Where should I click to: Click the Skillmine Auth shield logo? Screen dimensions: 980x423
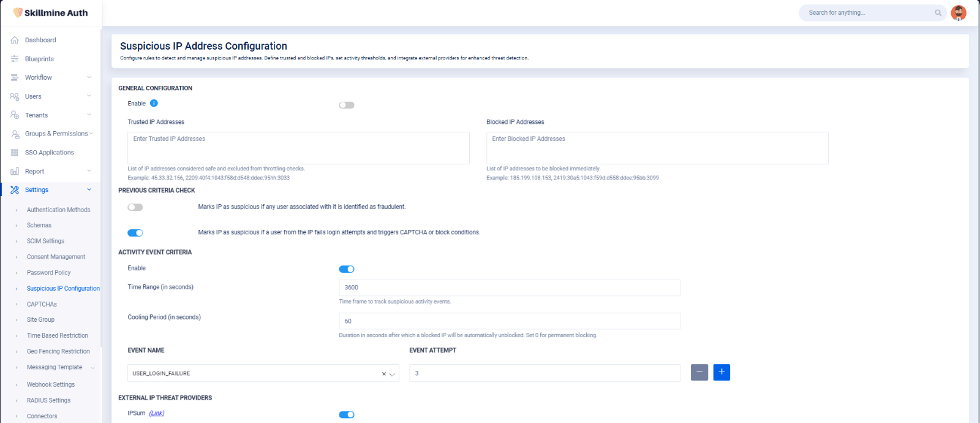click(x=18, y=12)
